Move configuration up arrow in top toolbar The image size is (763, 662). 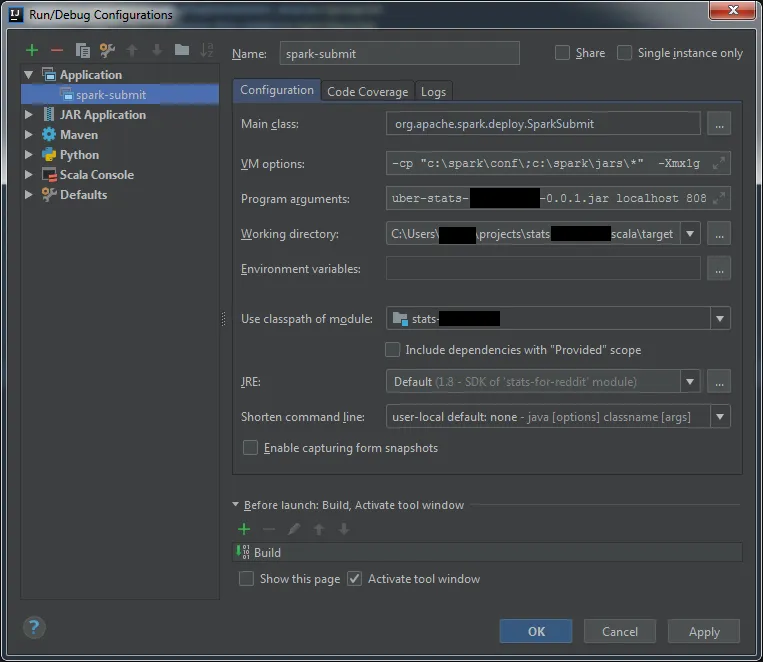tap(132, 50)
